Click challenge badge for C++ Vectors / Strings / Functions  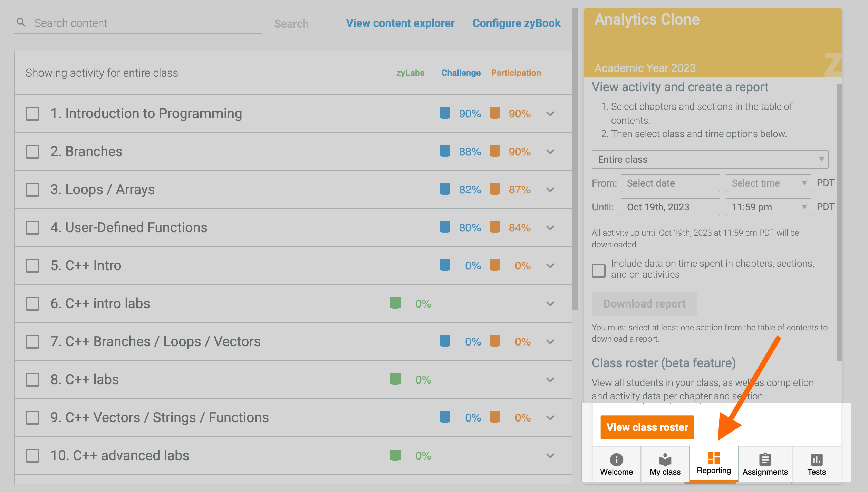coord(445,417)
